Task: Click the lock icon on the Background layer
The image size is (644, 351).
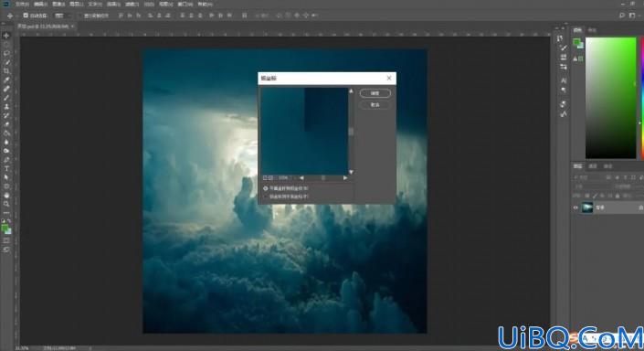Action: (640, 208)
